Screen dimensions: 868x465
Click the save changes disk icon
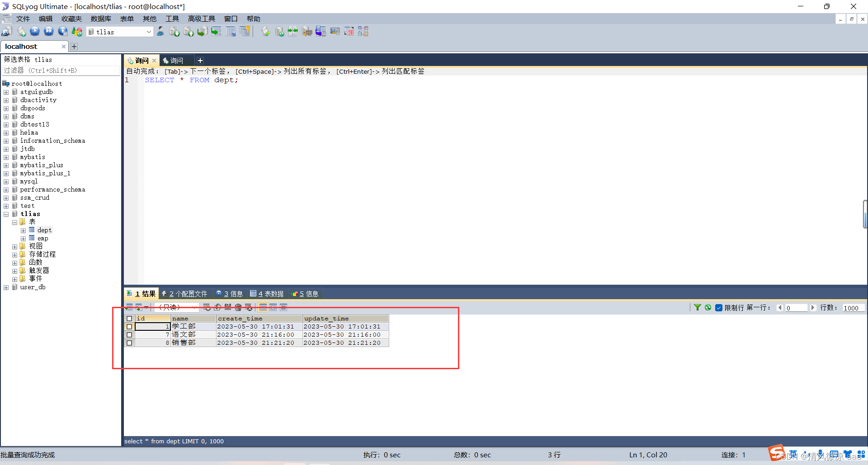228,307
